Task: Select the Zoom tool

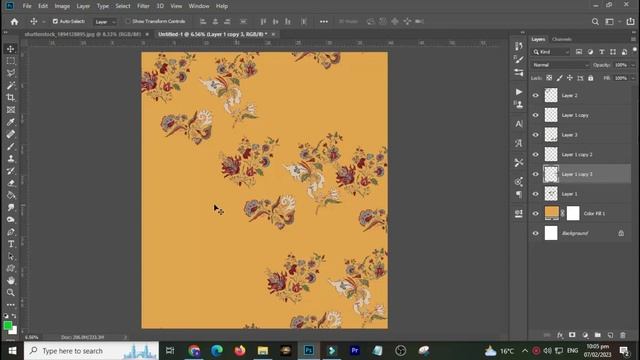Action: tap(11, 293)
